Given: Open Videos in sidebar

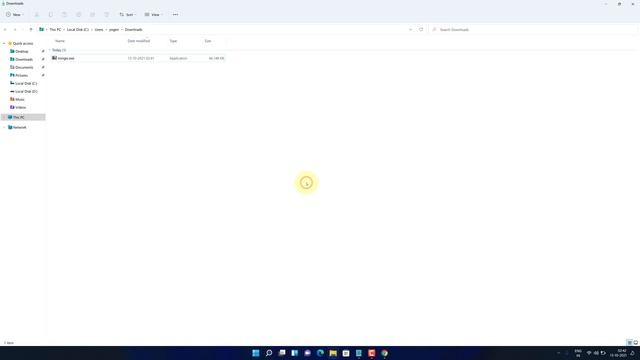Looking at the screenshot, I should pos(20,107).
